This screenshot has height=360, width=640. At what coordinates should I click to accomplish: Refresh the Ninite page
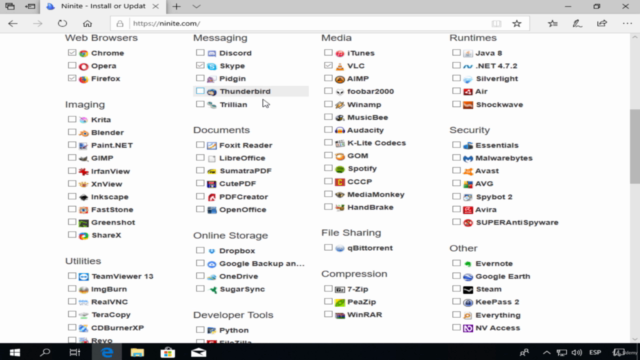pyautogui.click(x=62, y=24)
